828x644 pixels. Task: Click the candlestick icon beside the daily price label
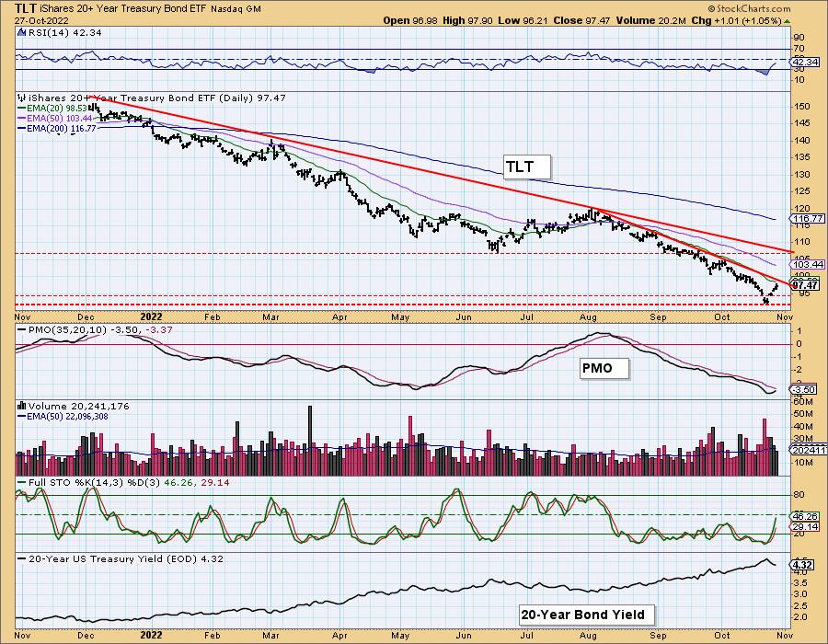[x=22, y=98]
